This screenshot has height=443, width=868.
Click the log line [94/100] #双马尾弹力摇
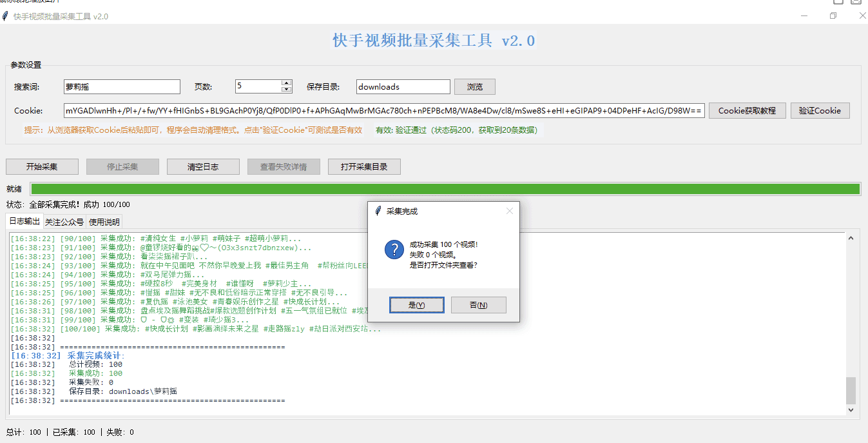pos(103,274)
